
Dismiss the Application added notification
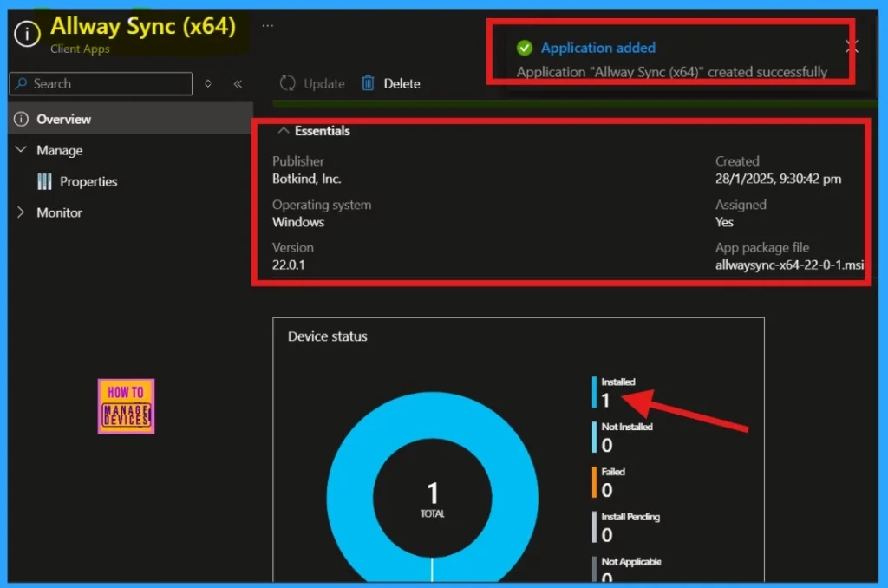tap(852, 47)
